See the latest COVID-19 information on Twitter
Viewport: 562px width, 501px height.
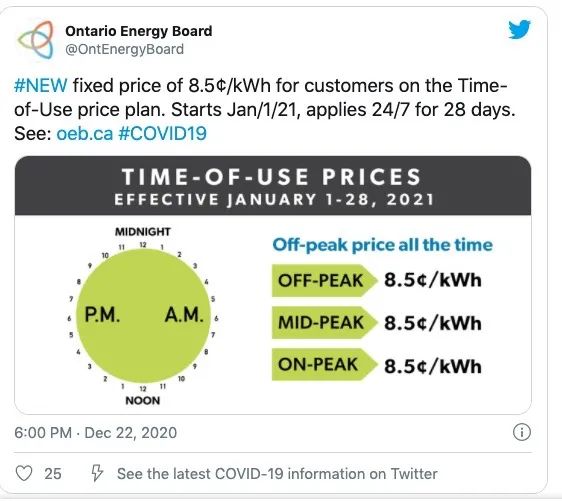pyautogui.click(x=277, y=474)
